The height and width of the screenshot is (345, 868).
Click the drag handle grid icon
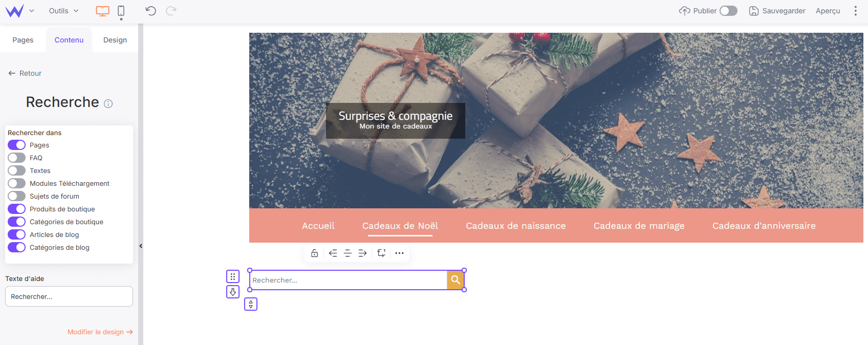tap(233, 276)
